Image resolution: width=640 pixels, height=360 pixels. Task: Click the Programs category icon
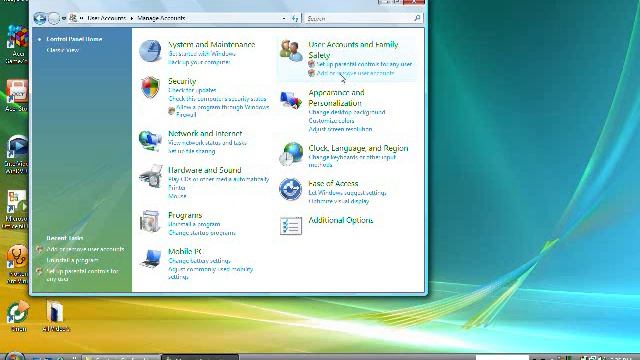(150, 221)
